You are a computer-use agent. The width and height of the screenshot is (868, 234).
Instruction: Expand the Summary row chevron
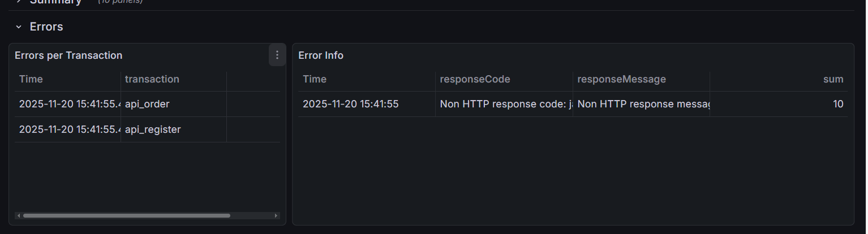point(19,2)
